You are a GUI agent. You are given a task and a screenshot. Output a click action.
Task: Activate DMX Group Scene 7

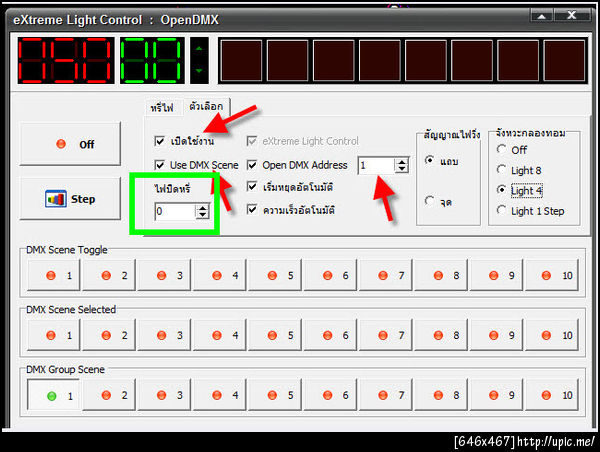coord(386,395)
